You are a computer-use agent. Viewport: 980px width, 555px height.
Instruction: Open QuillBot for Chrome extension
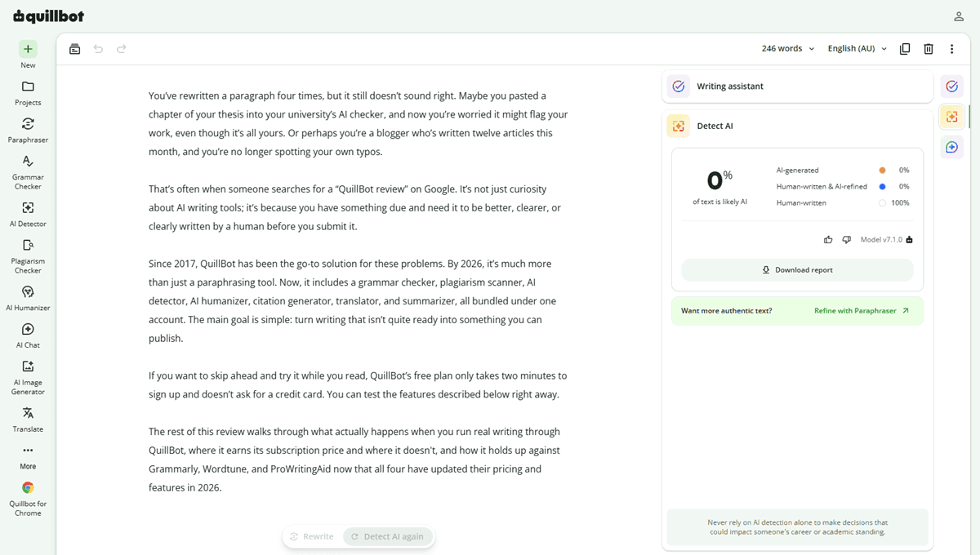point(28,499)
